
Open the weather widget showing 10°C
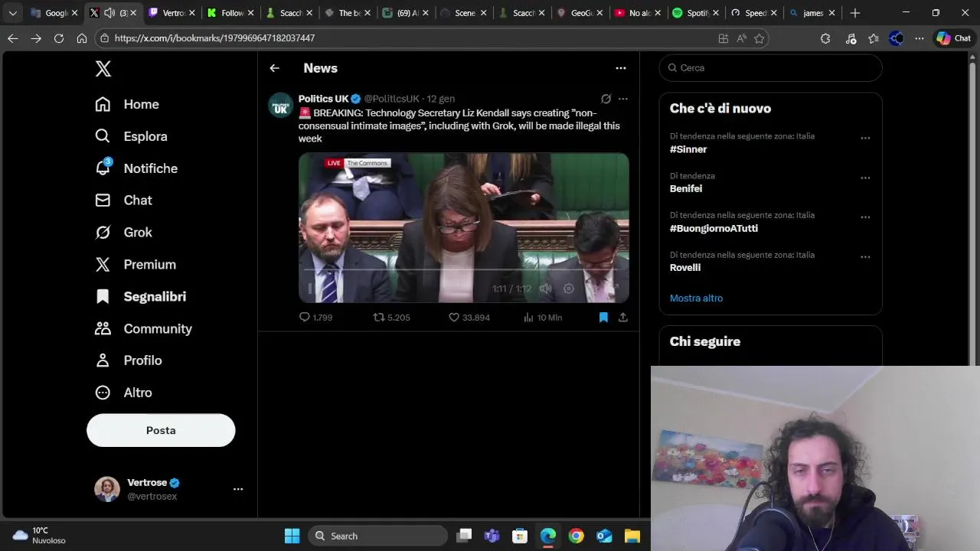(40, 536)
